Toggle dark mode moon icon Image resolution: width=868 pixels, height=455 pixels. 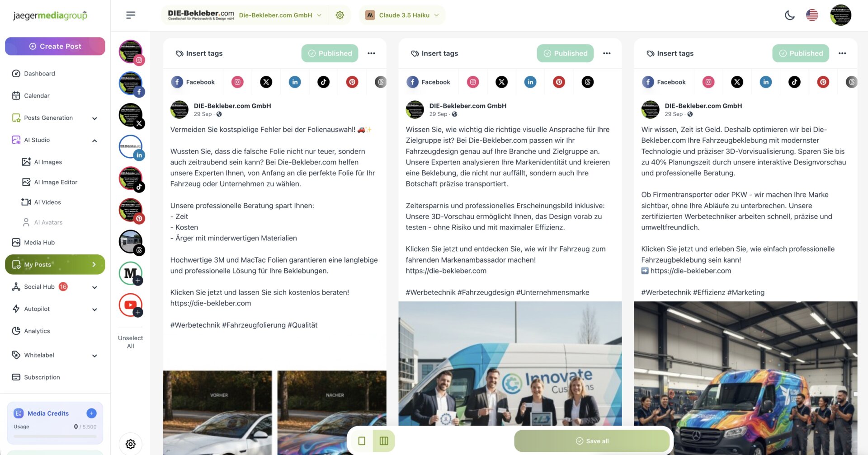pos(789,15)
